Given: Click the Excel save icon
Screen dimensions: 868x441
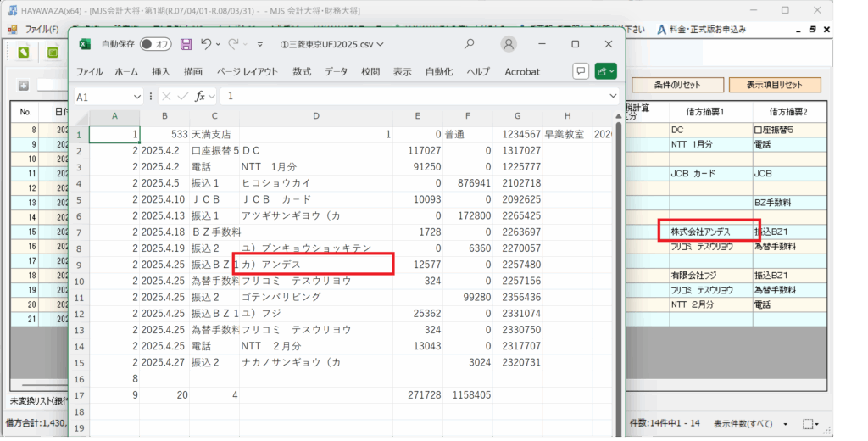Looking at the screenshot, I should point(186,44).
